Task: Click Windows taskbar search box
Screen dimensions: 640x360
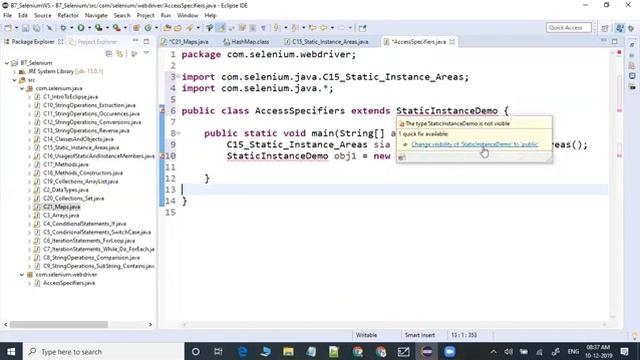Action: (103, 351)
